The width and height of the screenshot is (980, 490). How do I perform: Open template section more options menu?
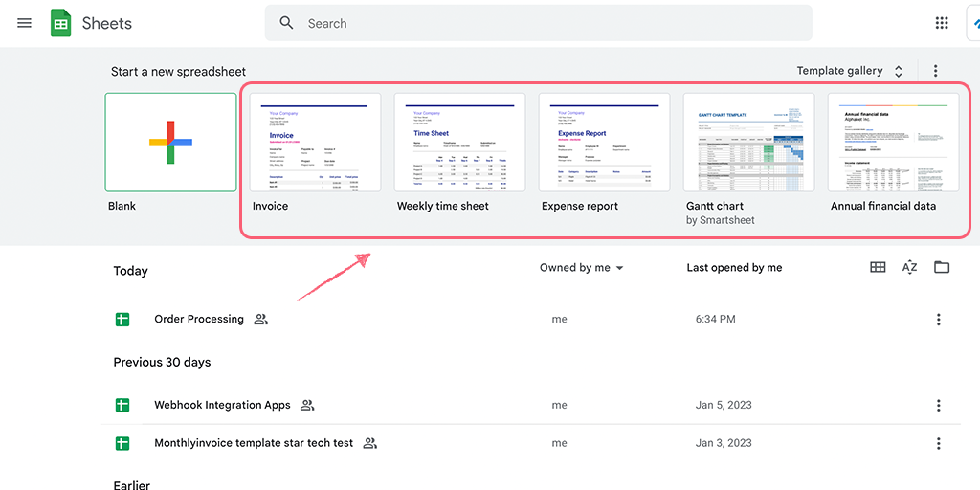(x=935, y=71)
